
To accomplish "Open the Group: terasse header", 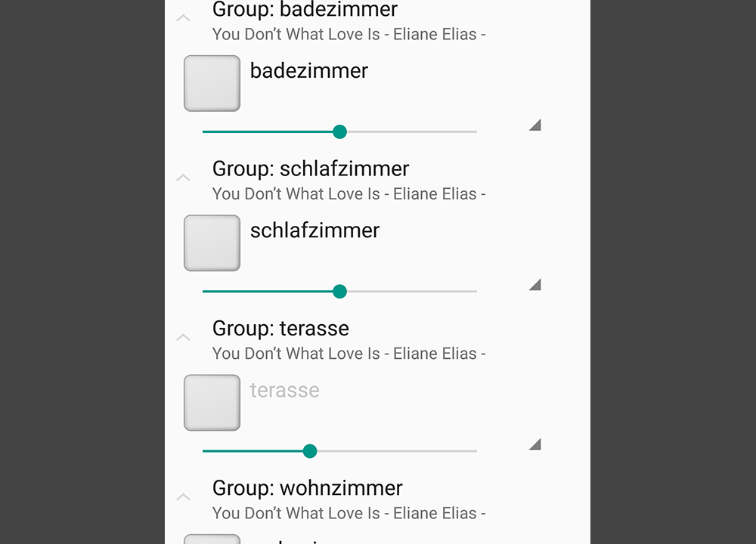I will [280, 329].
